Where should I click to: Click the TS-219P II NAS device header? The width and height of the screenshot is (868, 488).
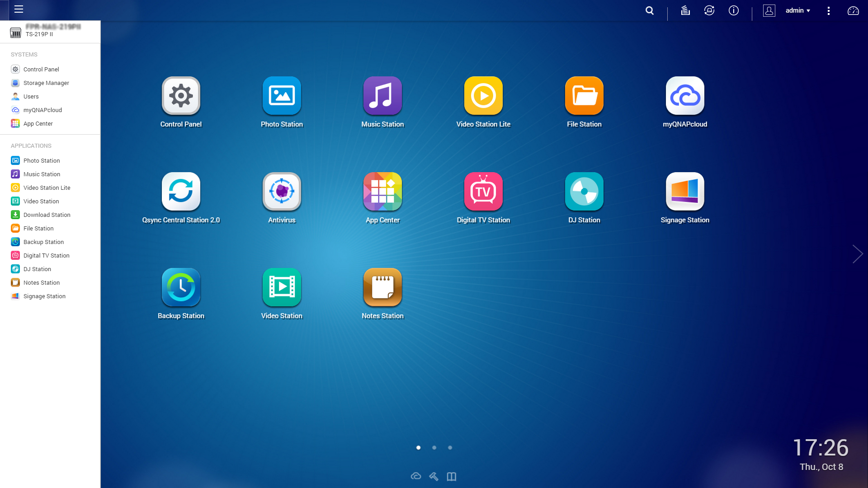coord(50,32)
